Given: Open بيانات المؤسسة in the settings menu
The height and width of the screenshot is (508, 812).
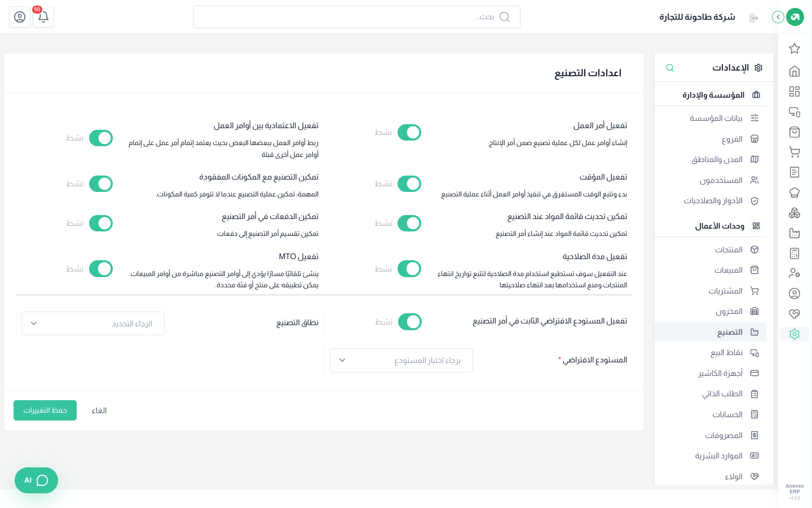Looking at the screenshot, I should tap(710, 118).
